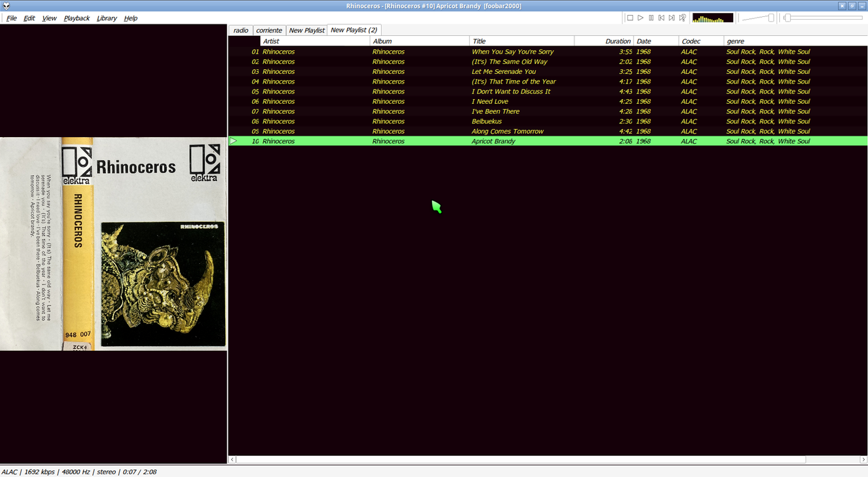Switch to the New Playlist tab
This screenshot has height=477, width=868.
[x=307, y=31]
